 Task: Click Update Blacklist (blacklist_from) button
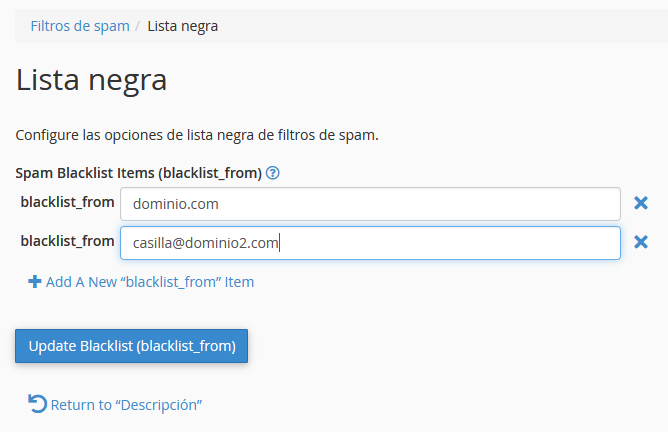coord(132,346)
